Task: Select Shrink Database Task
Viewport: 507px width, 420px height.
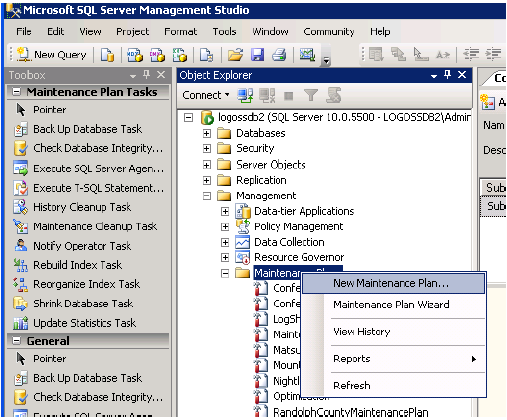Action: coord(73,304)
